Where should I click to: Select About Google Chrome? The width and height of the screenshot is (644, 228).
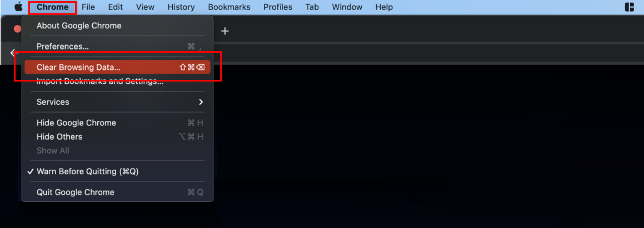click(x=117, y=26)
